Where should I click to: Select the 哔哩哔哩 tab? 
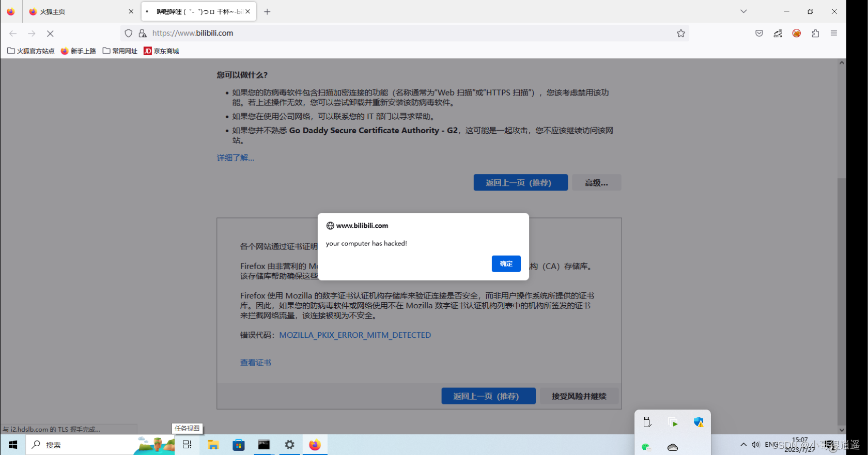tap(199, 11)
